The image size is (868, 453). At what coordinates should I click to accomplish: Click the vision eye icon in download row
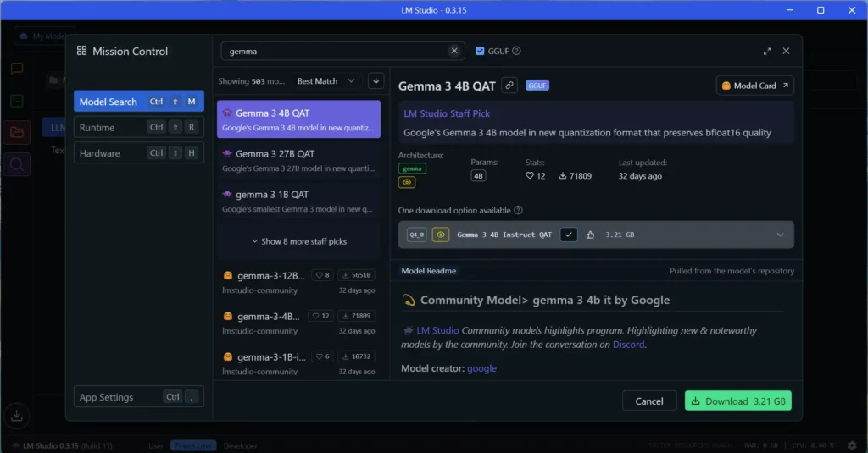point(441,235)
